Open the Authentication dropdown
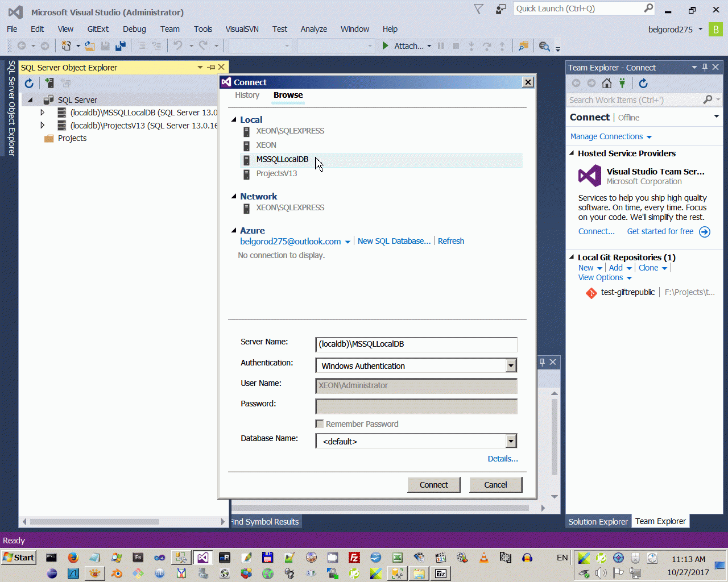Viewport: 728px width, 582px height. point(511,365)
